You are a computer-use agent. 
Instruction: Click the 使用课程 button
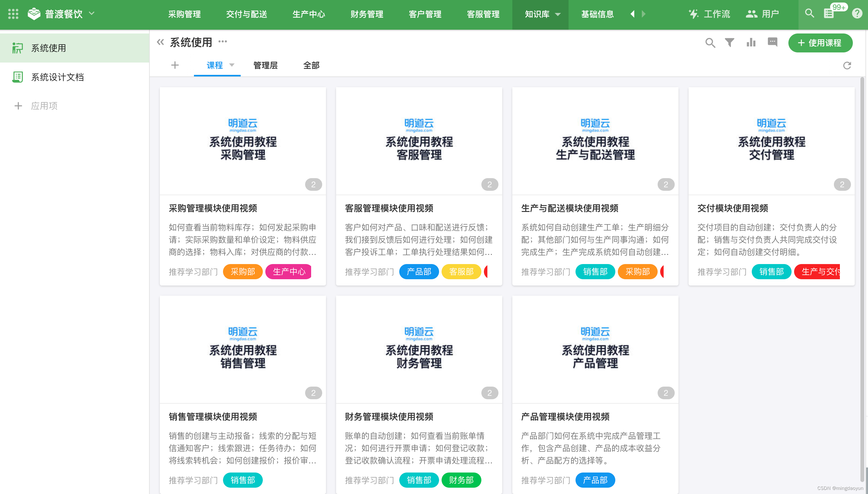click(x=820, y=43)
